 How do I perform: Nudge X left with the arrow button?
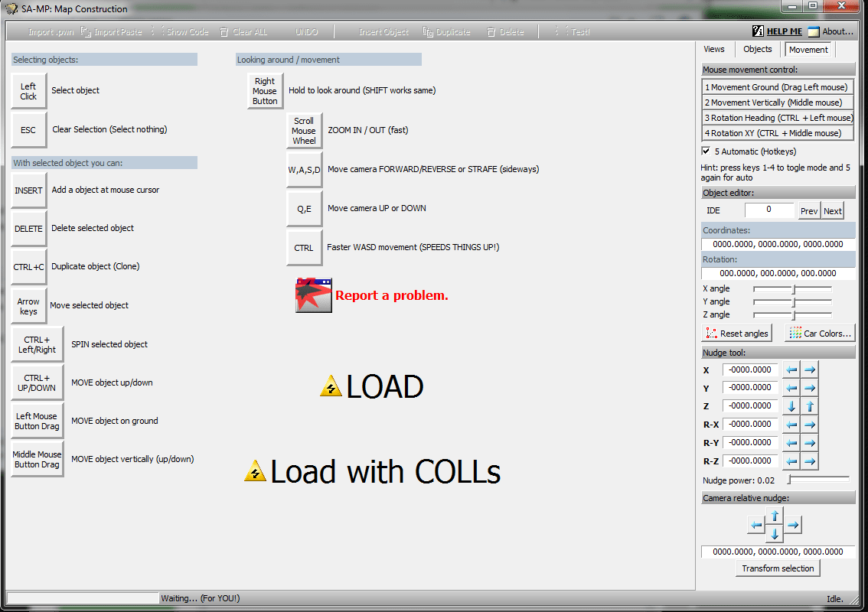[x=791, y=369]
